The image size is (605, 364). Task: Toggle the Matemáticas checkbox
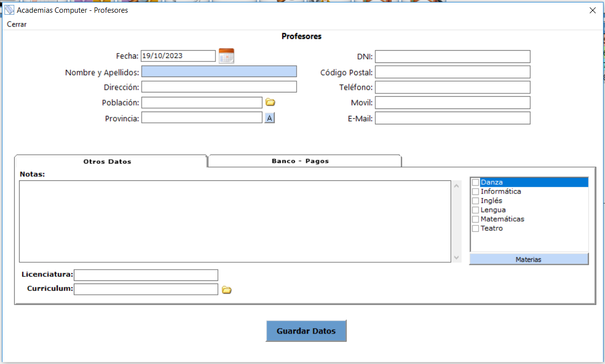pos(476,219)
